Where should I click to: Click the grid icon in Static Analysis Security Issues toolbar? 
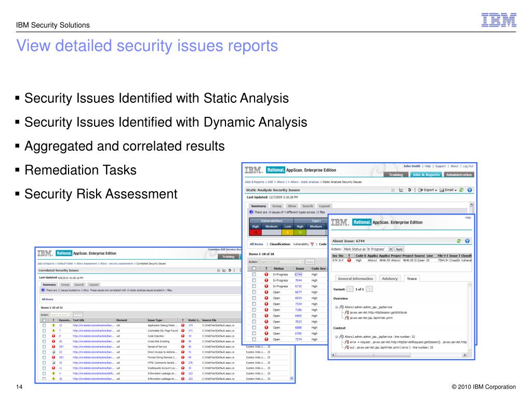[x=393, y=190]
